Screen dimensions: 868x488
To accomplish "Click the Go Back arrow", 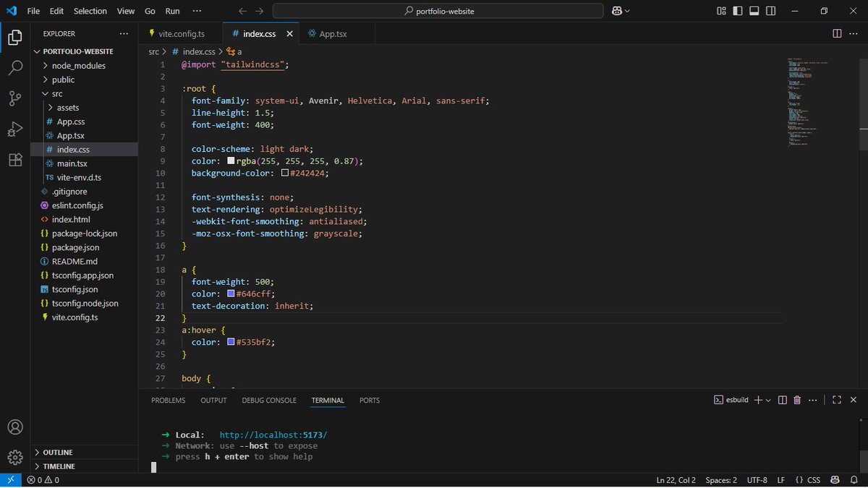I will tap(243, 11).
